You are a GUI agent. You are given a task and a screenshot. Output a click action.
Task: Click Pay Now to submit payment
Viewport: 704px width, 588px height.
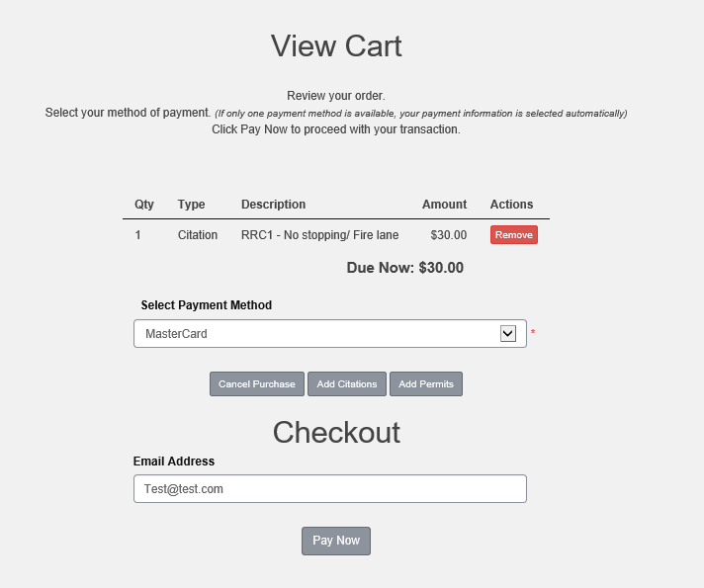(336, 541)
